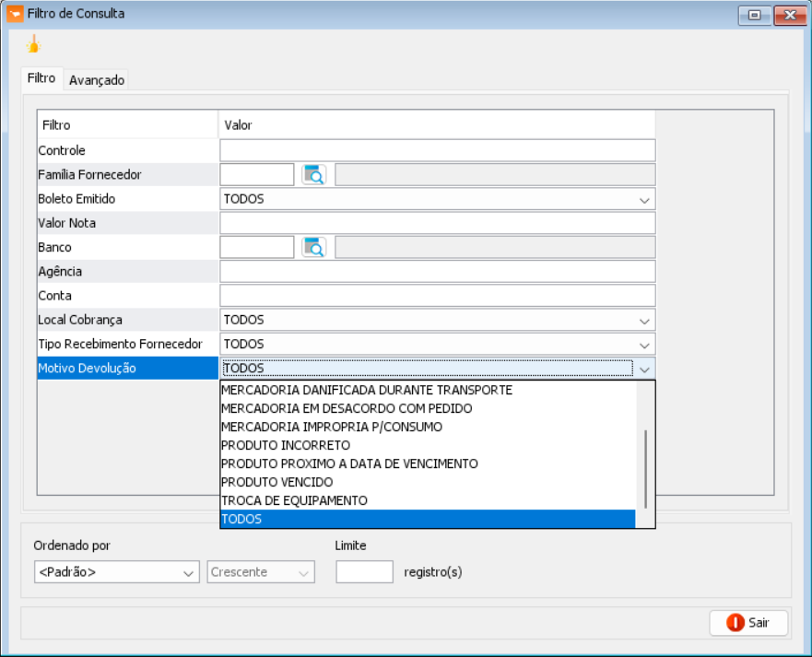Click the pointing hand toolbar icon
The width and height of the screenshot is (812, 657).
click(x=34, y=44)
